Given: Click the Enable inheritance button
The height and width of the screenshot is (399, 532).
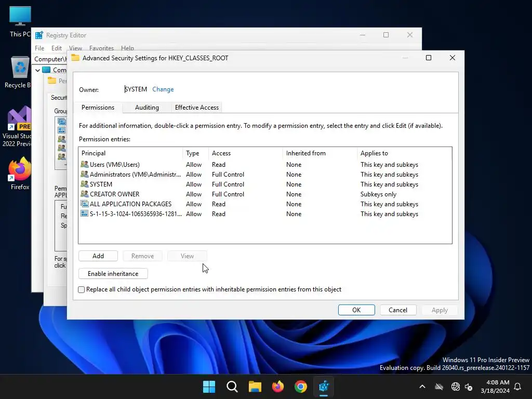Looking at the screenshot, I should click(x=113, y=273).
